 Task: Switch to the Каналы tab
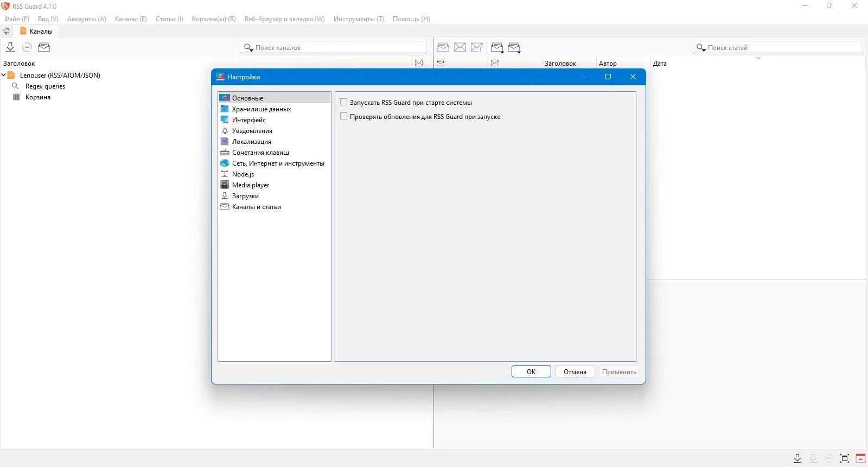coord(36,31)
